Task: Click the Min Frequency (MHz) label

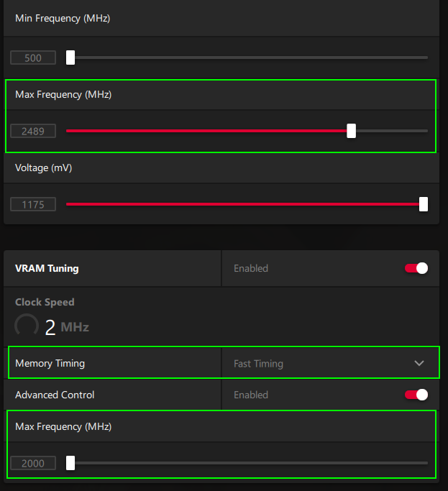Action: 63,18
